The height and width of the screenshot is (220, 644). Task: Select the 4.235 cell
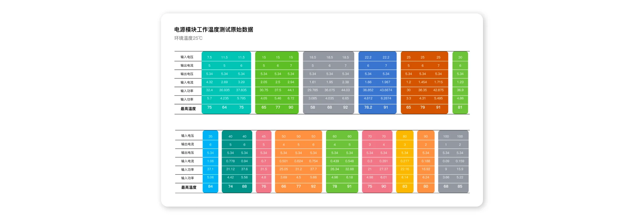[224, 99]
